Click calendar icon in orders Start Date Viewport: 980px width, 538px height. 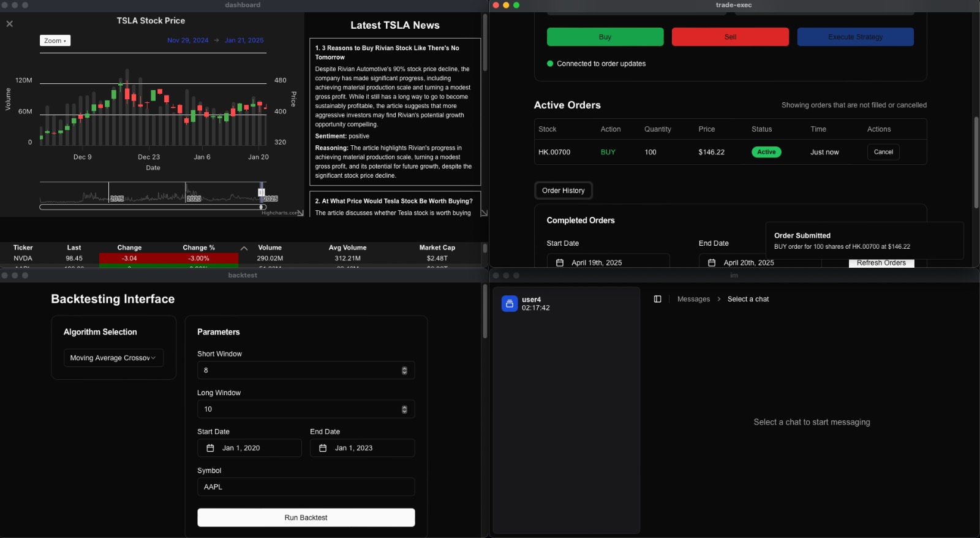[x=560, y=263]
